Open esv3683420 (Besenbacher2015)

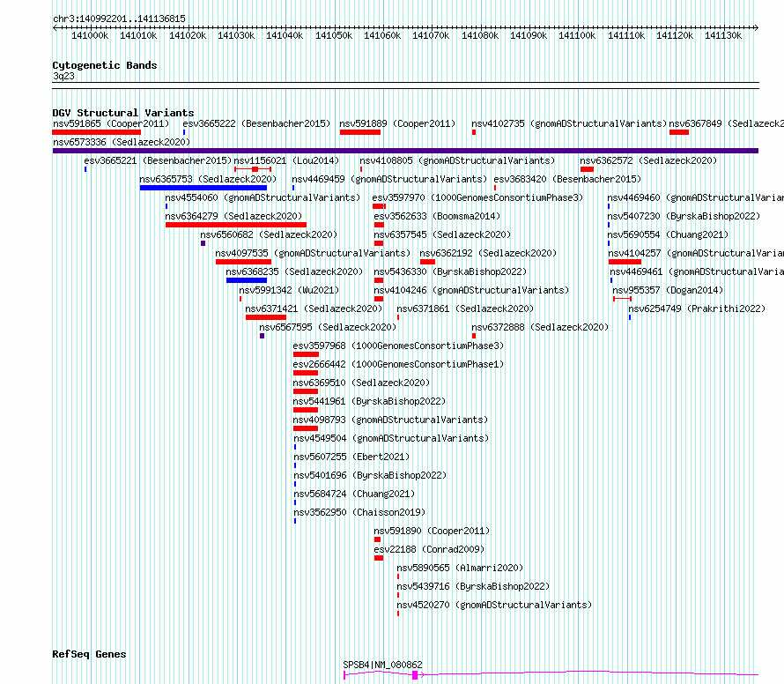(567, 179)
